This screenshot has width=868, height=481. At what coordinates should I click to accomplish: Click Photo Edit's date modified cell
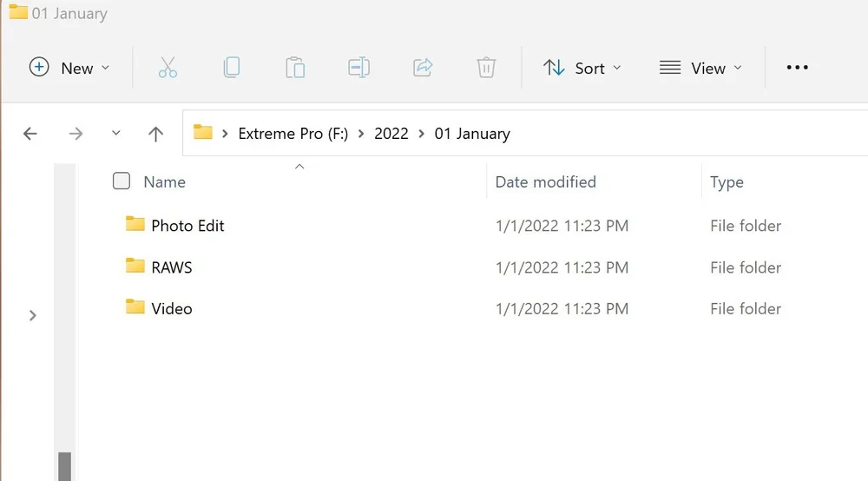pyautogui.click(x=562, y=226)
